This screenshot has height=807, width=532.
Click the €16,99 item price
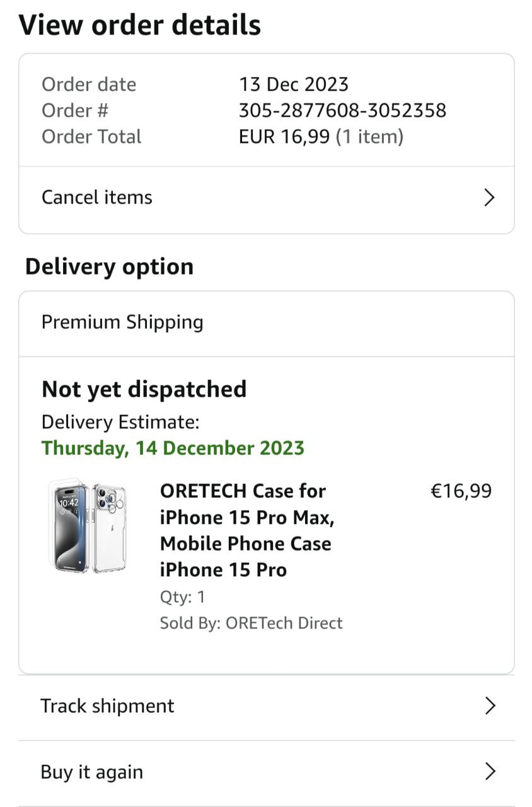461,491
